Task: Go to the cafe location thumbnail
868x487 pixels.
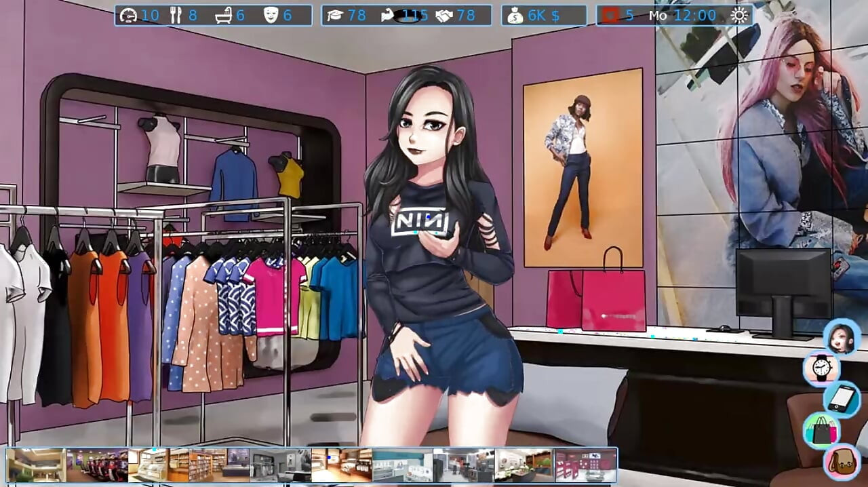Action: point(525,465)
